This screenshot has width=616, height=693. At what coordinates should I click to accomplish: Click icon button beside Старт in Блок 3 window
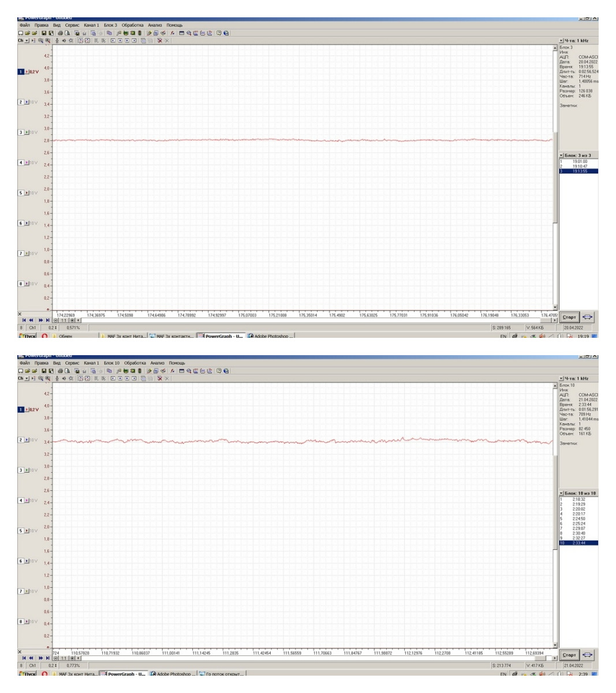(x=588, y=317)
